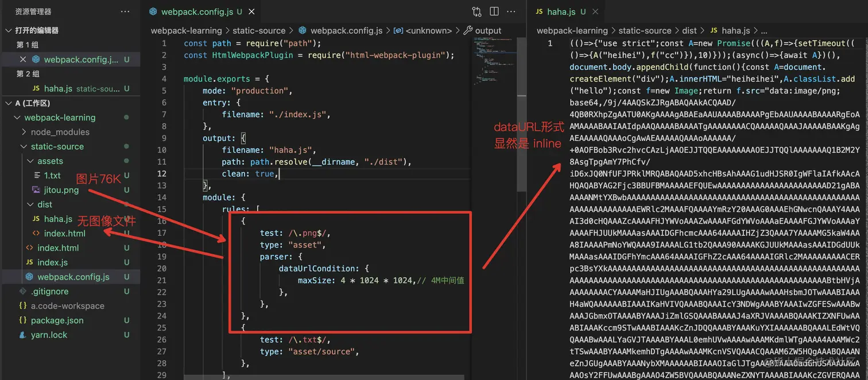
Task: Place cursor on mode: "production" line
Action: tap(247, 91)
